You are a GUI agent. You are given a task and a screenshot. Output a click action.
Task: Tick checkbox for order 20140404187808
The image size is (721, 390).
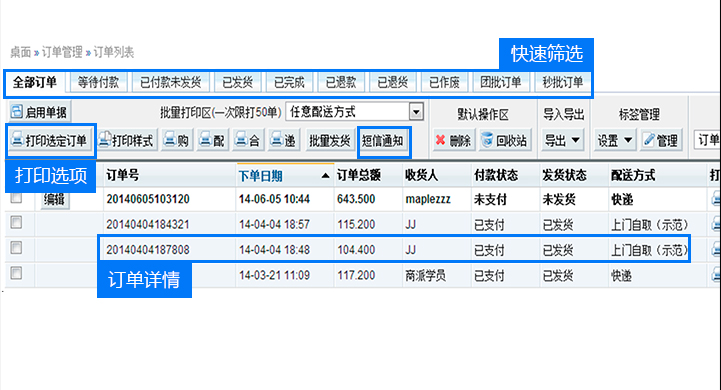17,248
